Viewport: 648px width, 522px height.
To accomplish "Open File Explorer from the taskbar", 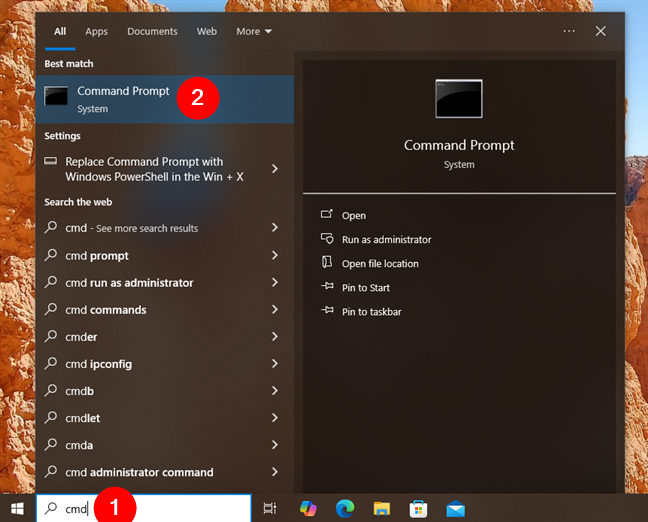I will pos(381,509).
